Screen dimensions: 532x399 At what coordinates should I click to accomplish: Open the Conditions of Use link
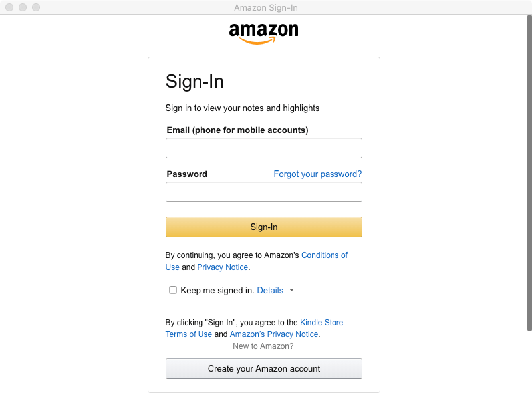coord(325,255)
